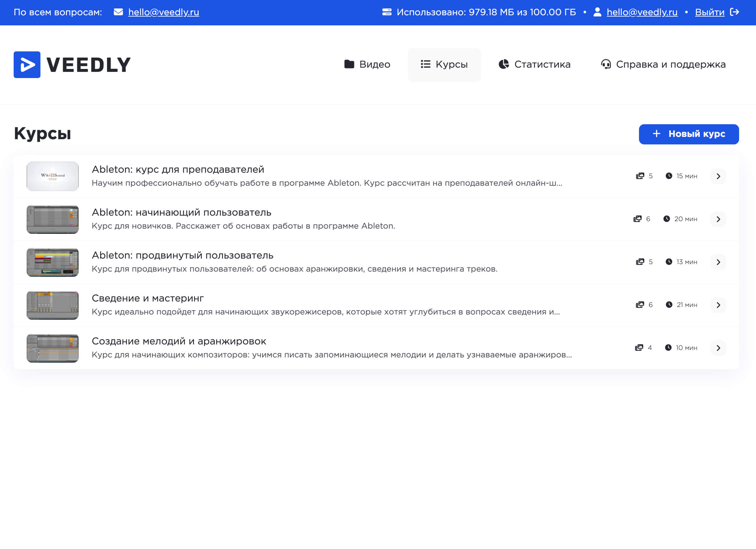Open the hello@veedly.ru support email link
756x549 pixels.
point(164,12)
